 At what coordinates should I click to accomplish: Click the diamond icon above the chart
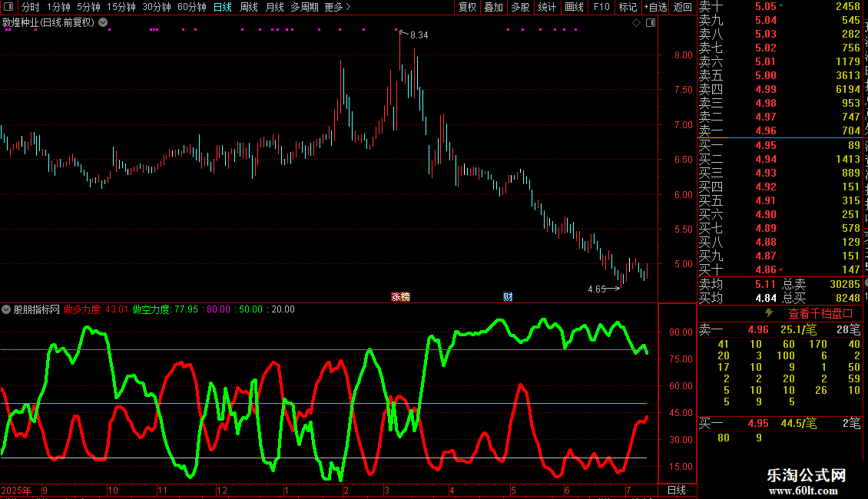coord(636,23)
